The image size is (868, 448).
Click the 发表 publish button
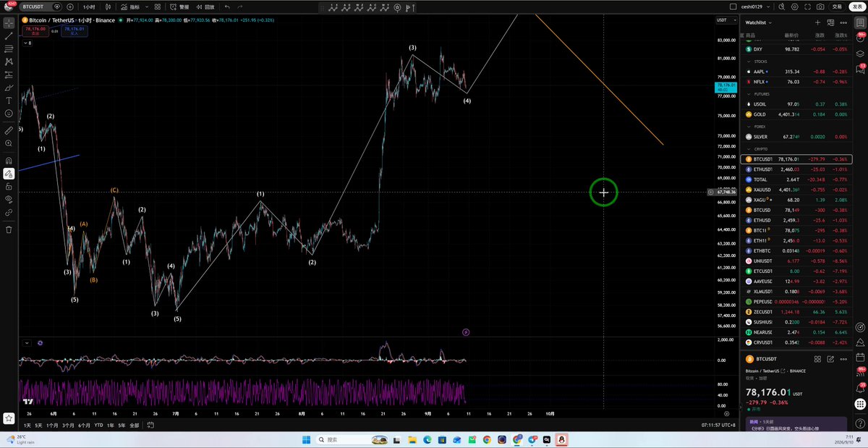856,7
